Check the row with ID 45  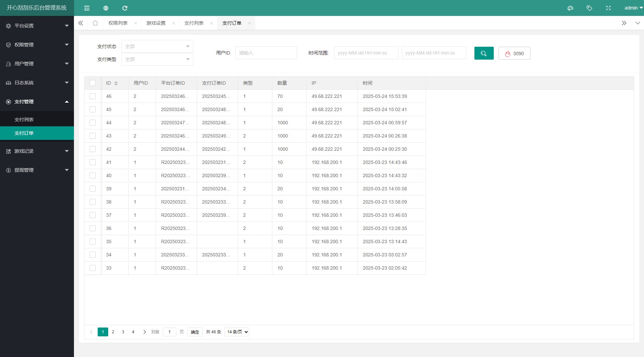93,109
